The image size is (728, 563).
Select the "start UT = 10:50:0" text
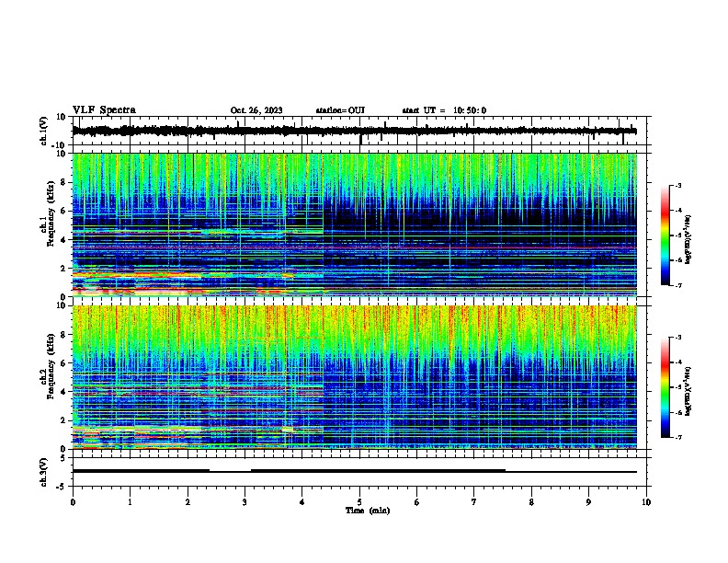pos(444,110)
